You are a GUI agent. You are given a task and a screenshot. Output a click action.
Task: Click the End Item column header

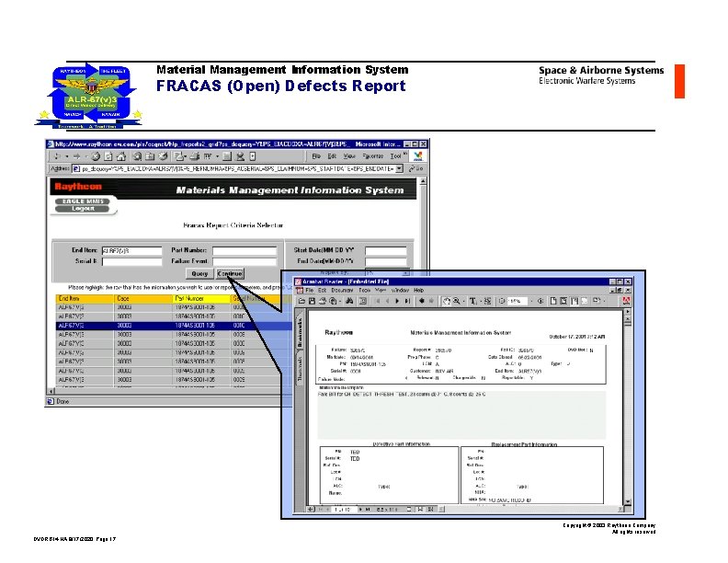[85, 299]
